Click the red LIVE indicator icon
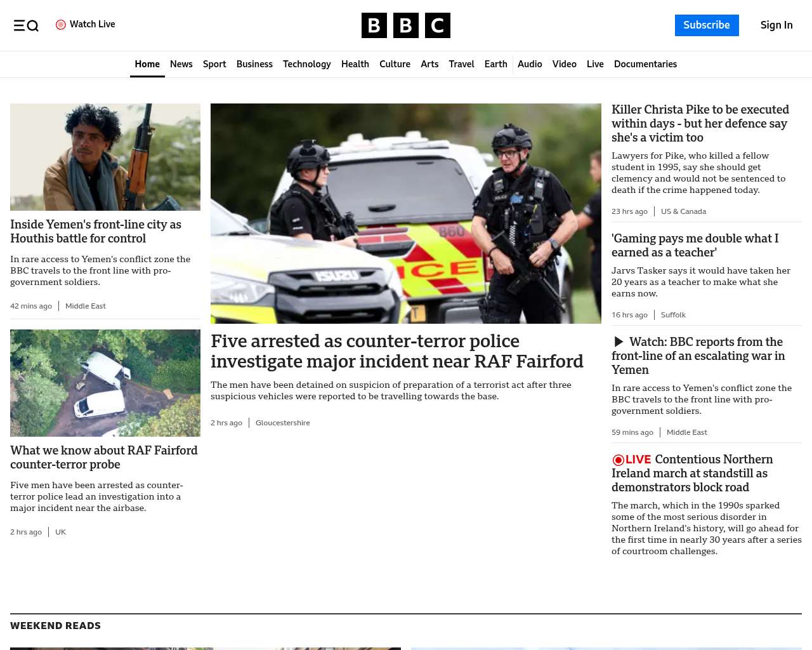This screenshot has height=650, width=812. click(618, 460)
